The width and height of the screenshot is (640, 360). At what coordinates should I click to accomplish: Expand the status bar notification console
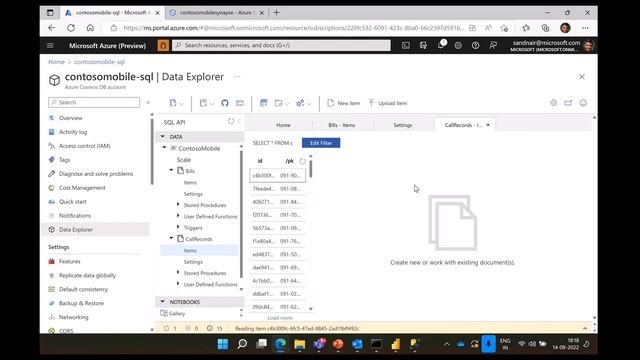click(x=585, y=328)
